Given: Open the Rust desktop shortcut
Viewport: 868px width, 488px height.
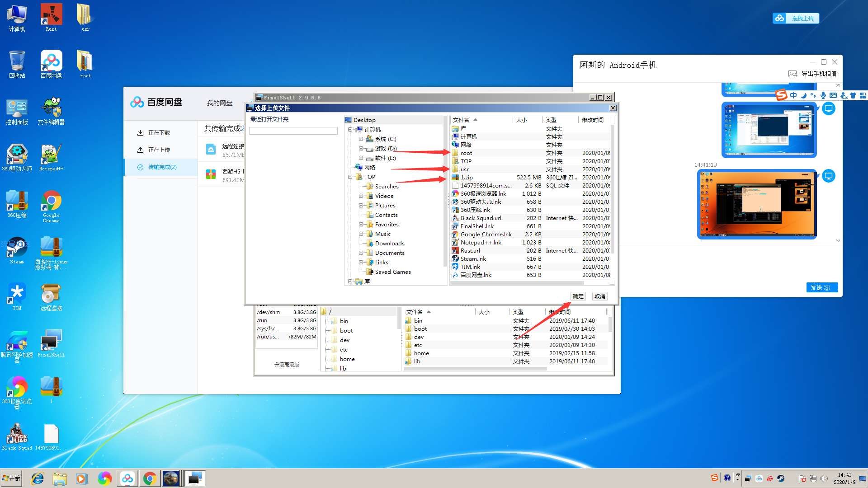Looking at the screenshot, I should (51, 18).
